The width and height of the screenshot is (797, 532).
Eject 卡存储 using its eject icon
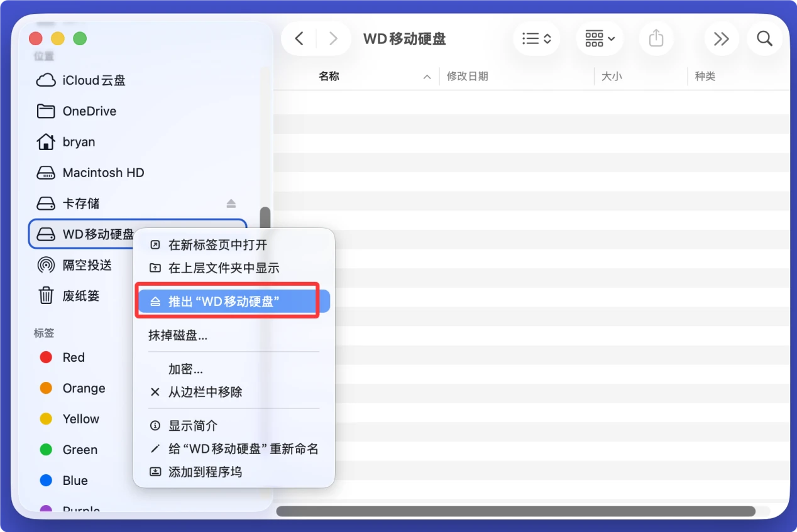231,204
